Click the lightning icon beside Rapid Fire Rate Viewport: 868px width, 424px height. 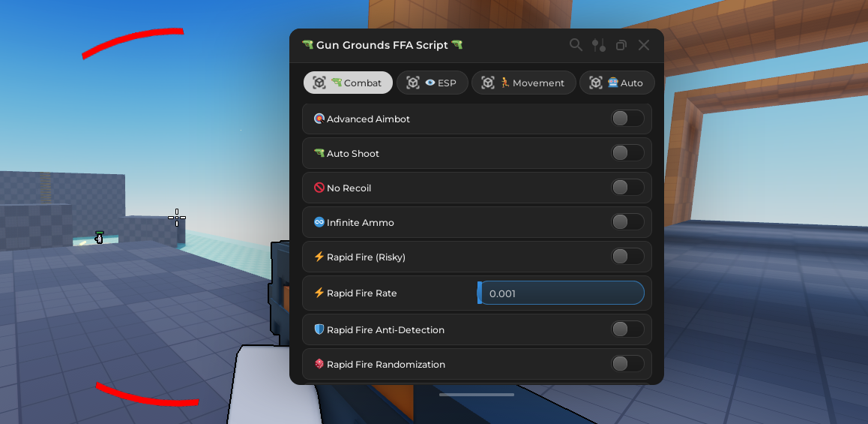(319, 293)
